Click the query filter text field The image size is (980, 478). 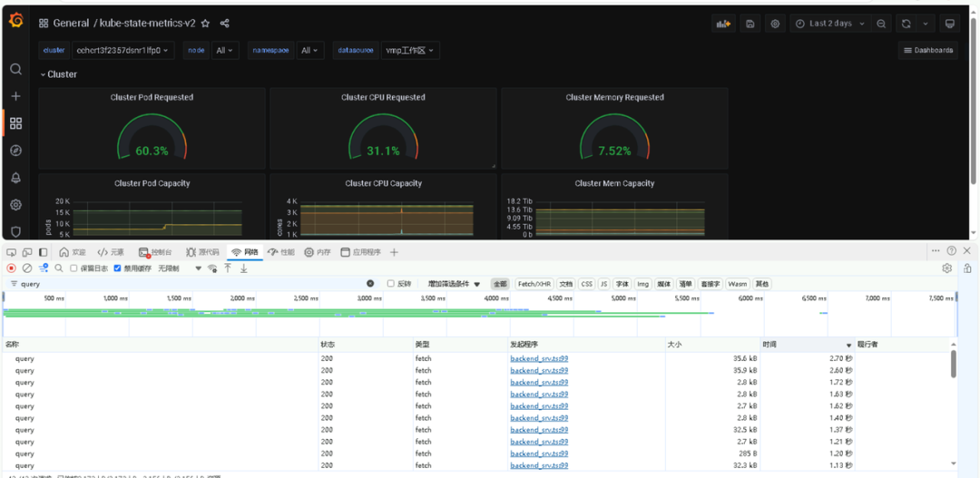click(181, 284)
